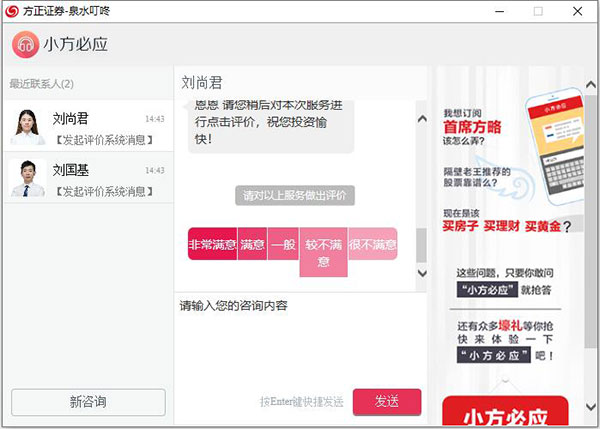Screen dimensions: 600x429
Task: Click the agent message bubble 祝您投资愉快
Action: coord(271,126)
